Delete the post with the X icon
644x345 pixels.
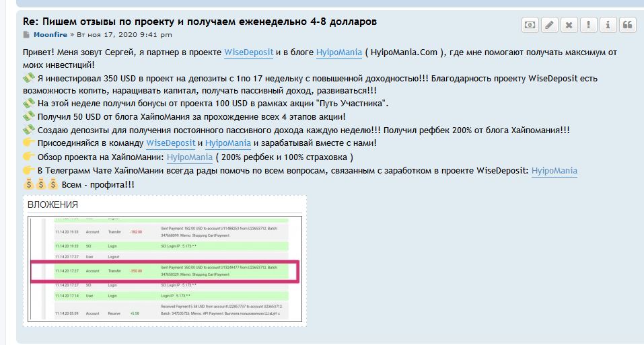point(569,25)
